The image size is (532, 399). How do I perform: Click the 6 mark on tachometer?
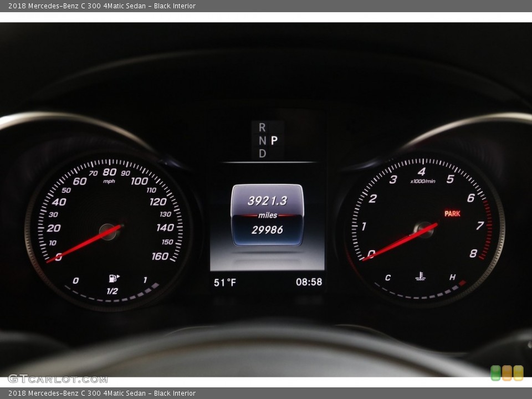point(471,198)
